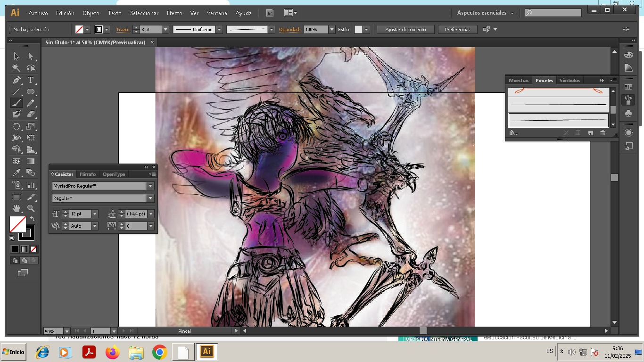Select the Lasso tool
Viewport: 644px width, 362px height.
[31, 68]
